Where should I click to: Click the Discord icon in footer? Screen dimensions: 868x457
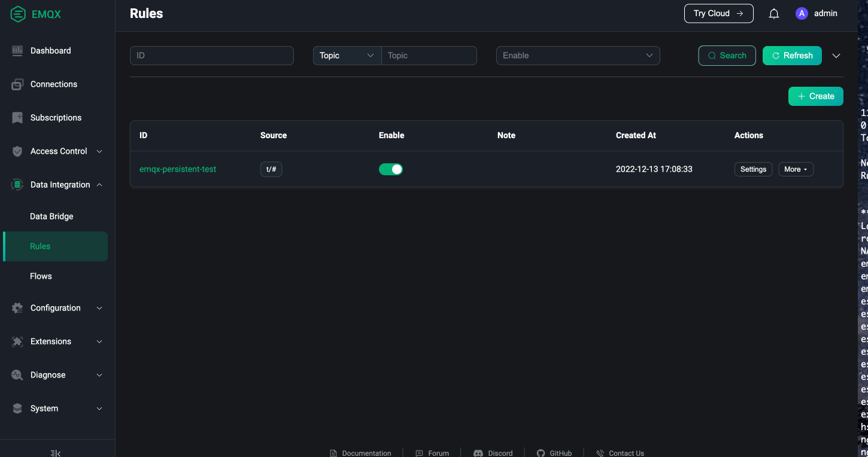click(478, 453)
